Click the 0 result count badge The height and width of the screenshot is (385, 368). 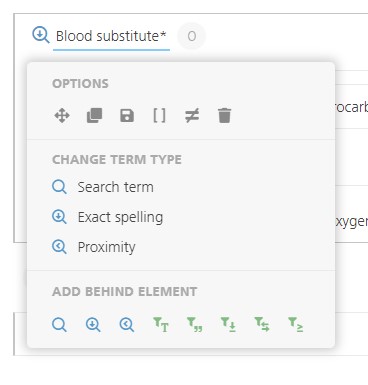coord(192,36)
